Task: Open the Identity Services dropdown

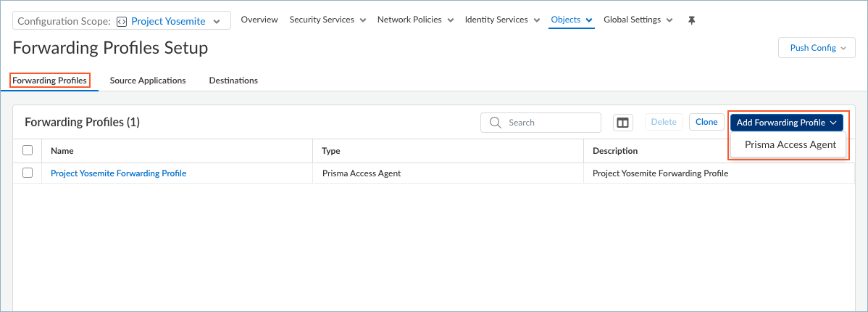Action: coord(501,20)
